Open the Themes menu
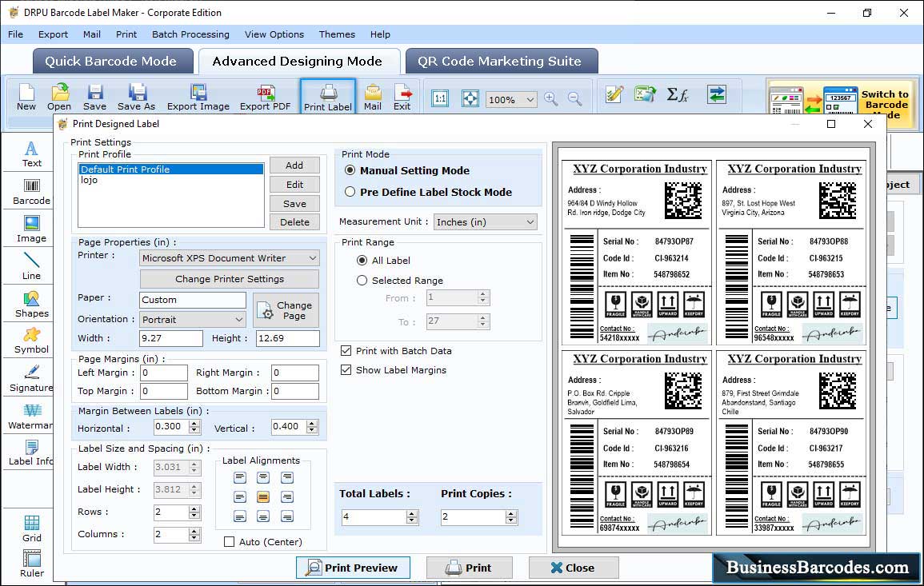 (x=337, y=34)
